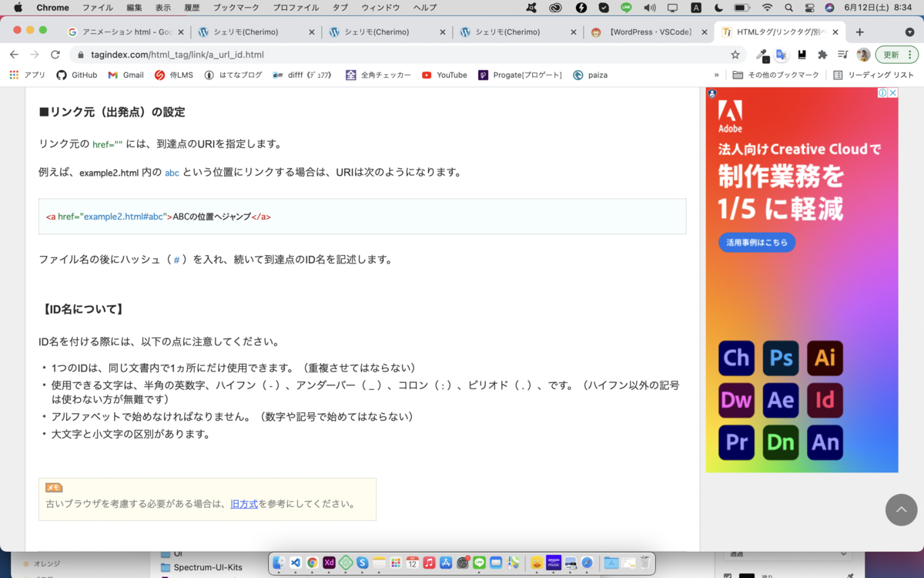Image resolution: width=924 pixels, height=578 pixels.
Task: Open the Chrome profile avatar
Action: (x=862, y=55)
